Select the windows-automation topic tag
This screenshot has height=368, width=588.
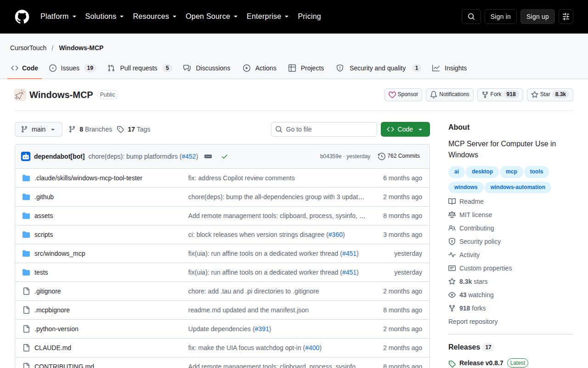point(518,187)
